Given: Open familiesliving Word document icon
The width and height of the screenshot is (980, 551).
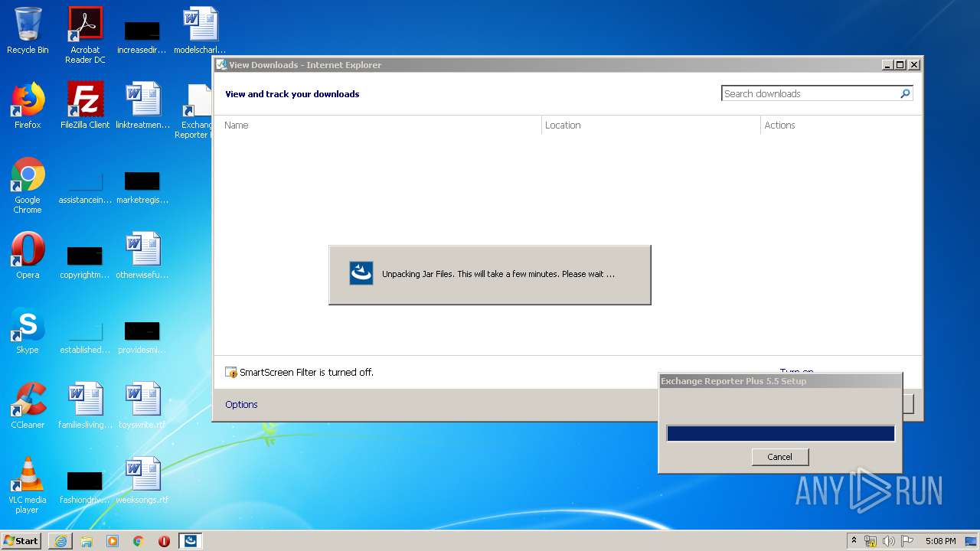Looking at the screenshot, I should click(85, 406).
